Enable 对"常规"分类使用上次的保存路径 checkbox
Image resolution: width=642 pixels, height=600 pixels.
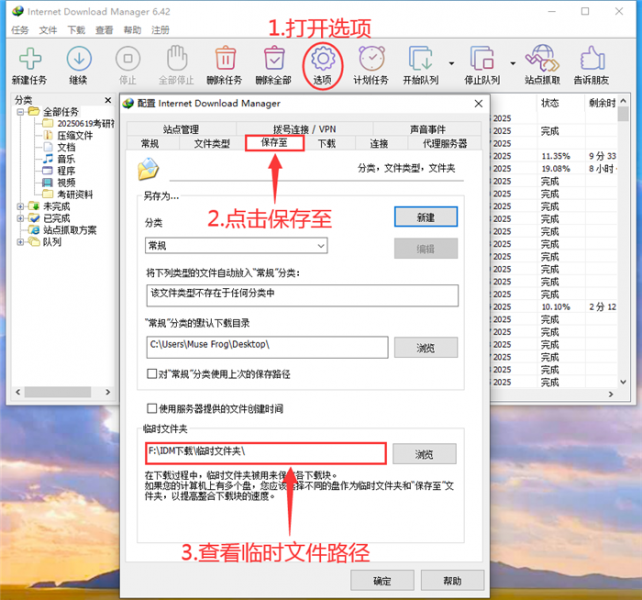(x=152, y=374)
